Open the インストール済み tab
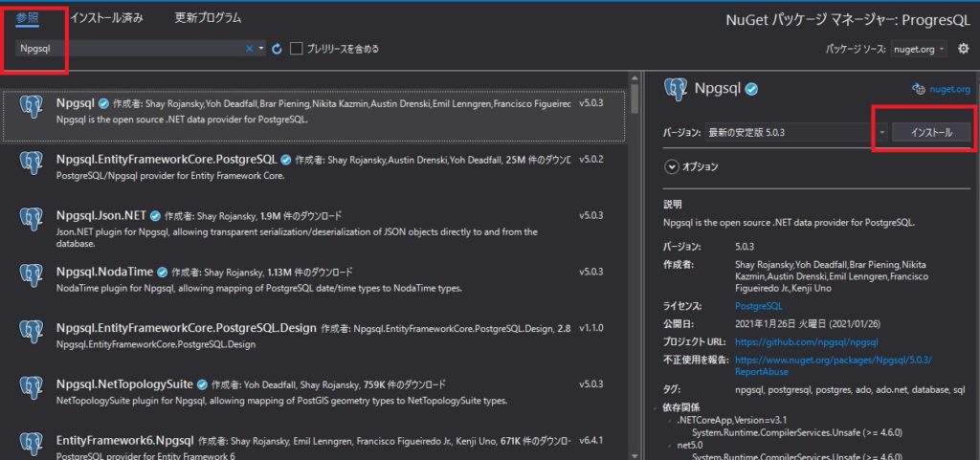Screen dimensions: 980x460 pyautogui.click(x=106, y=18)
